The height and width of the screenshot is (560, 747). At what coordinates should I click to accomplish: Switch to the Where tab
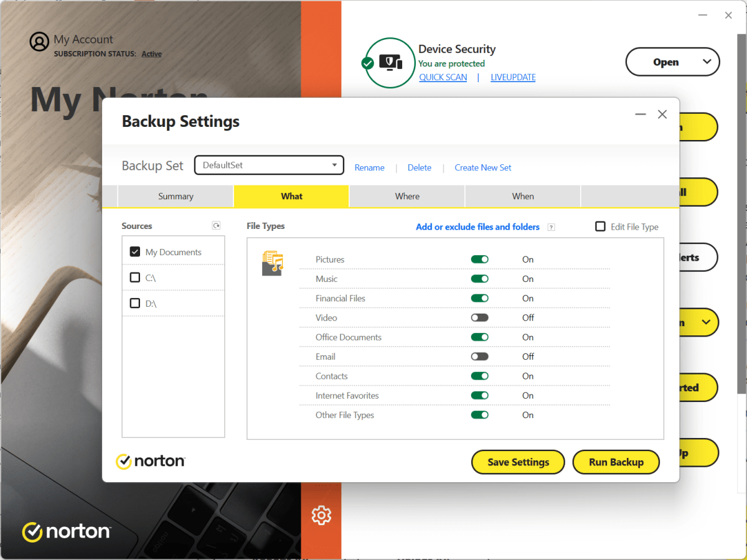(x=407, y=196)
